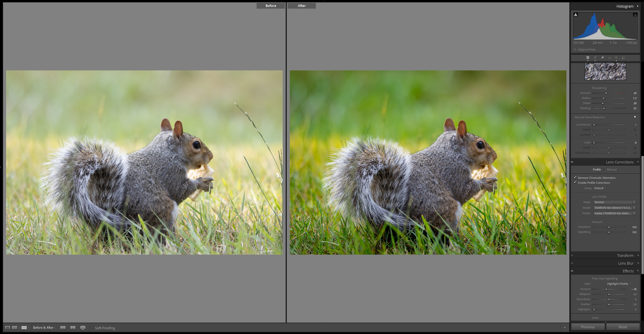Copy Before settings to After
This screenshot has width=644, height=334.
tap(63, 328)
